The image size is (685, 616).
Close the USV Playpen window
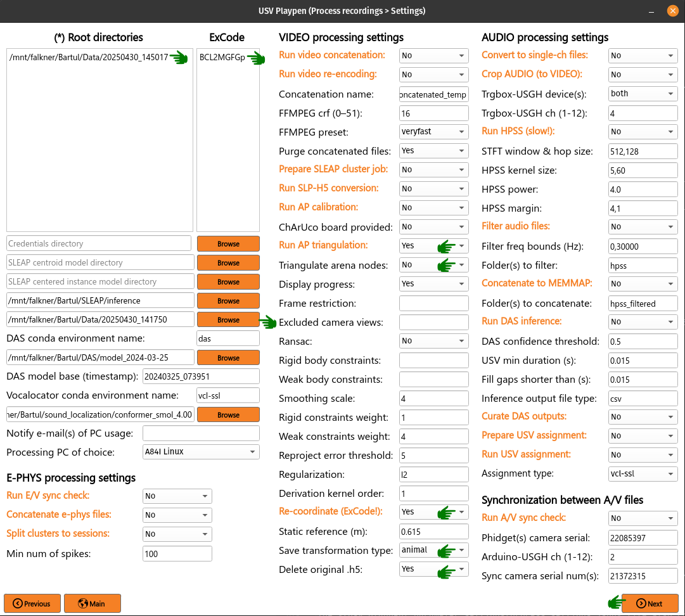click(x=673, y=11)
